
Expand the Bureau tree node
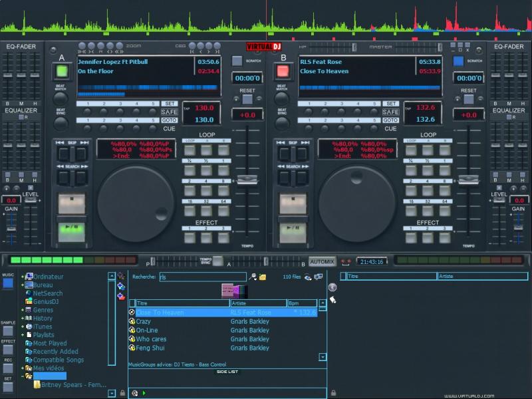coord(23,285)
